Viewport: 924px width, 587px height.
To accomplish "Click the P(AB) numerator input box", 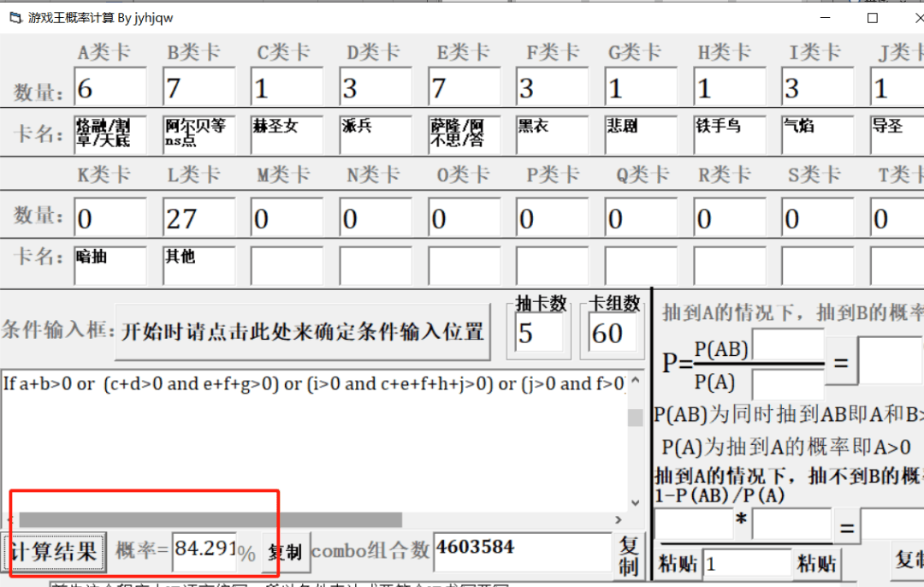I will click(x=787, y=347).
